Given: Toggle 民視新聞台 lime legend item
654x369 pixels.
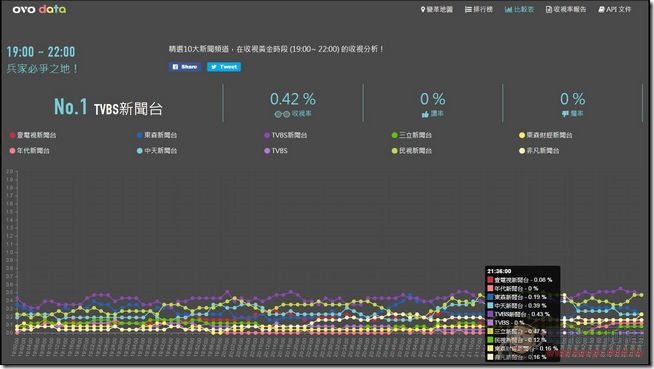Looking at the screenshot, I should click(x=412, y=151).
